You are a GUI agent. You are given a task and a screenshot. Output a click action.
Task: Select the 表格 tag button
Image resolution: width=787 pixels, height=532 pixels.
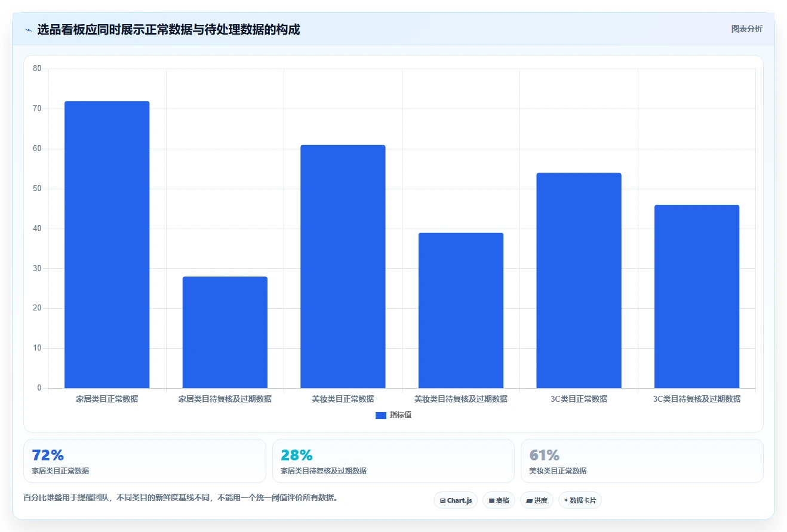coord(499,500)
